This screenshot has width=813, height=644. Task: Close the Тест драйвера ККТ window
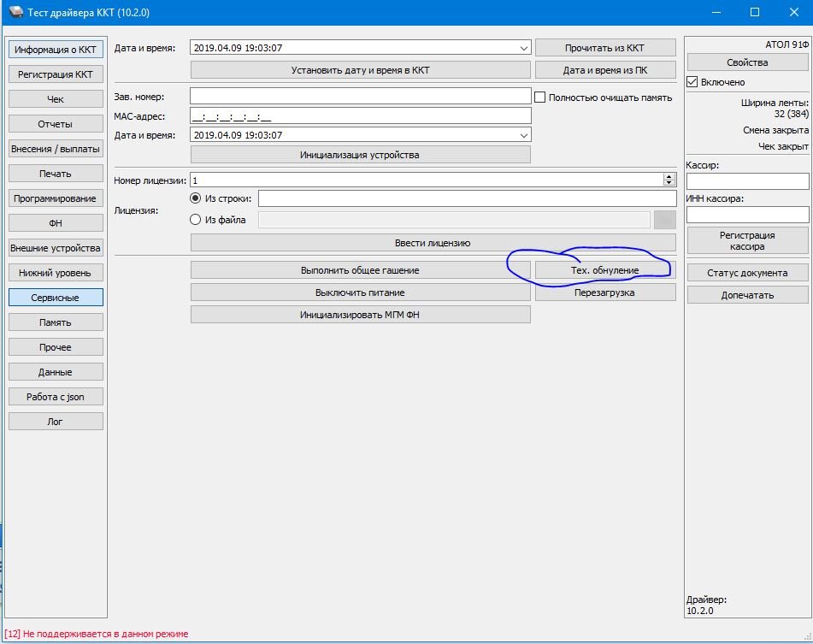pos(794,12)
